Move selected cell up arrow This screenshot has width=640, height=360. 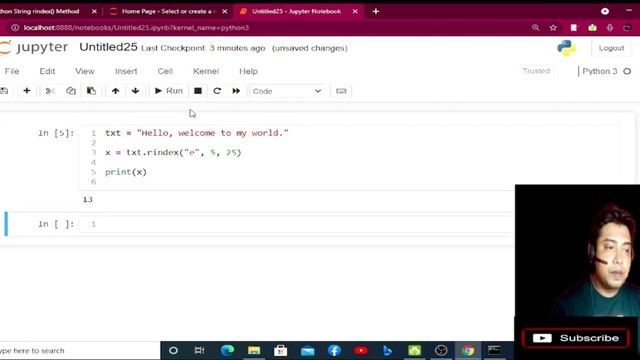116,91
